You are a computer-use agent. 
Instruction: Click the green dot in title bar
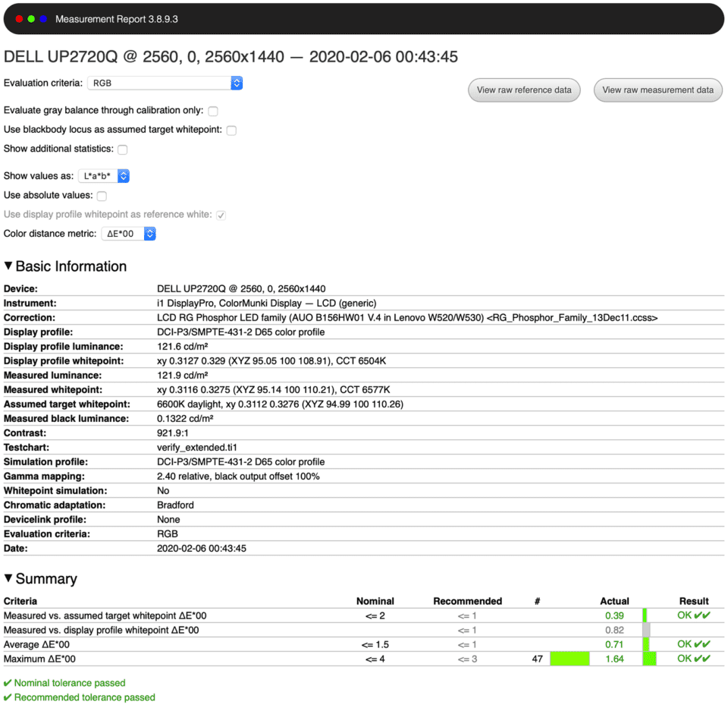pos(31,19)
